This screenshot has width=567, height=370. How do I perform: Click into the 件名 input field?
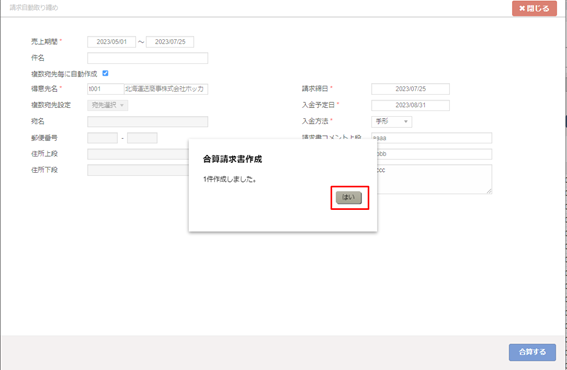(x=148, y=58)
